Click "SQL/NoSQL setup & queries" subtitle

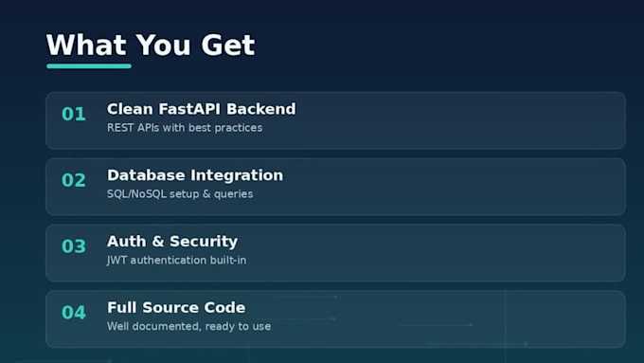[180, 194]
